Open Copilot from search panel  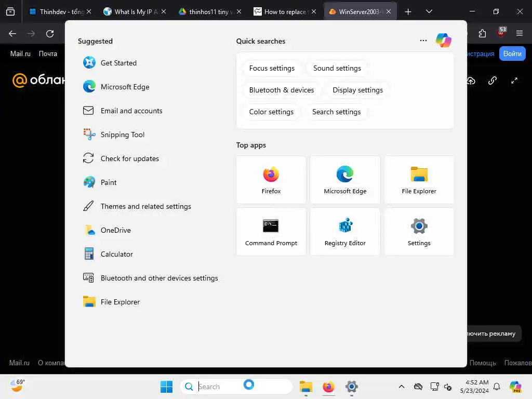pos(444,41)
